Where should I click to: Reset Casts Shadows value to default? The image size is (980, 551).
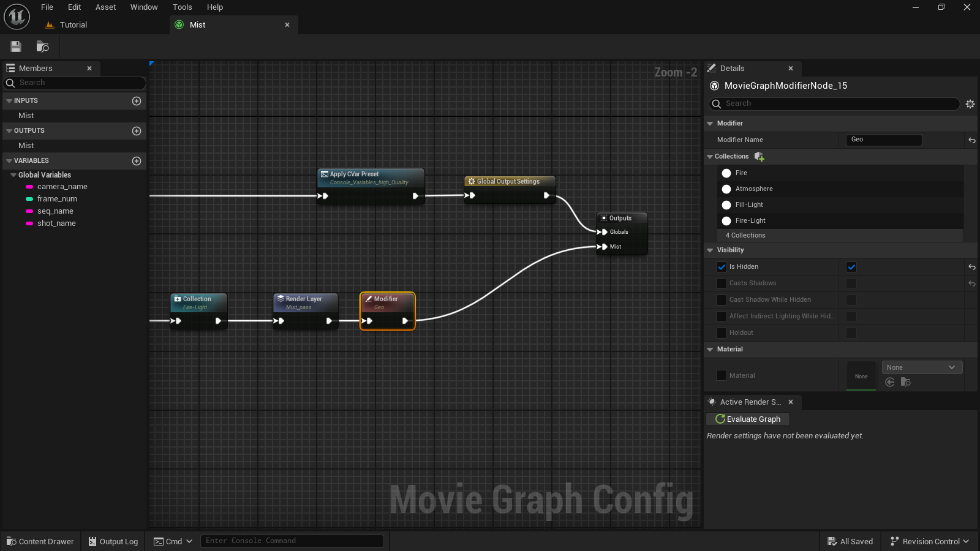coord(972,283)
